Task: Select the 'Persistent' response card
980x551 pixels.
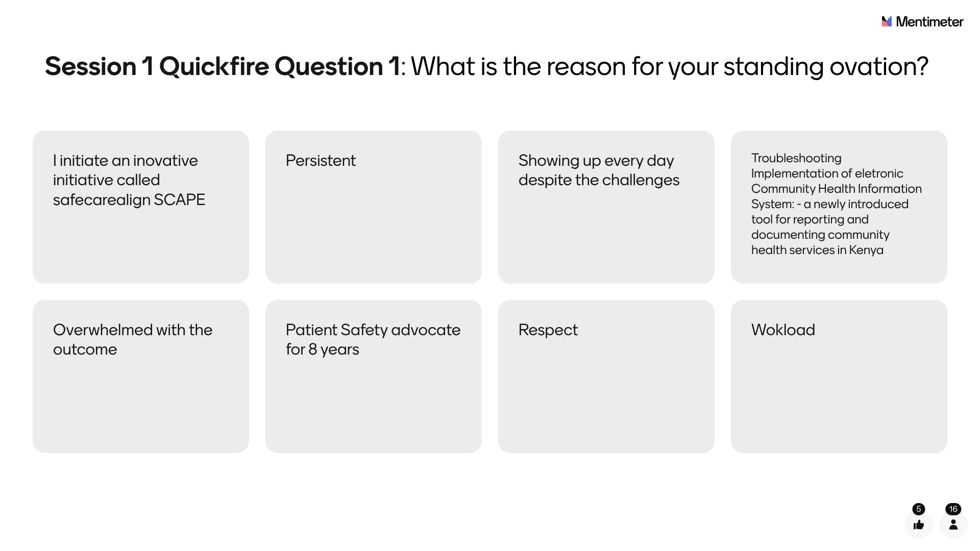Action: [x=373, y=207]
